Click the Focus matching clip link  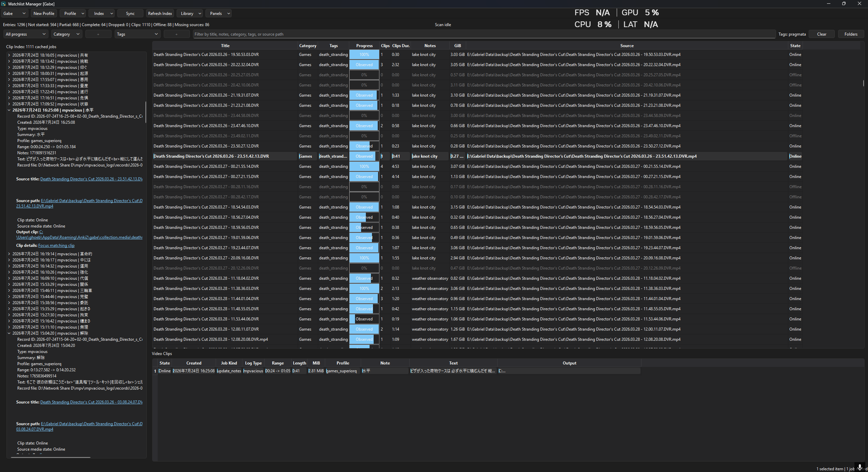click(x=56, y=245)
